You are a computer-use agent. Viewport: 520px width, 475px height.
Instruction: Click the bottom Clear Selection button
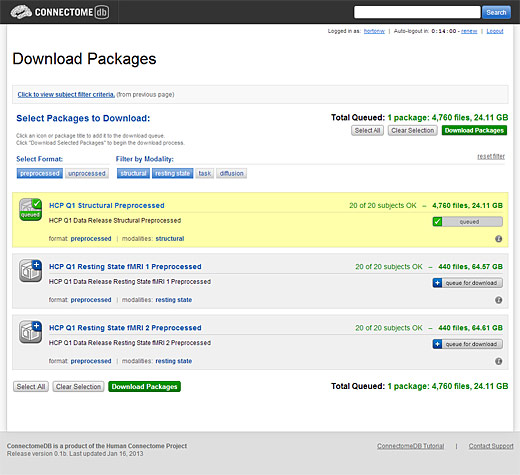point(78,387)
